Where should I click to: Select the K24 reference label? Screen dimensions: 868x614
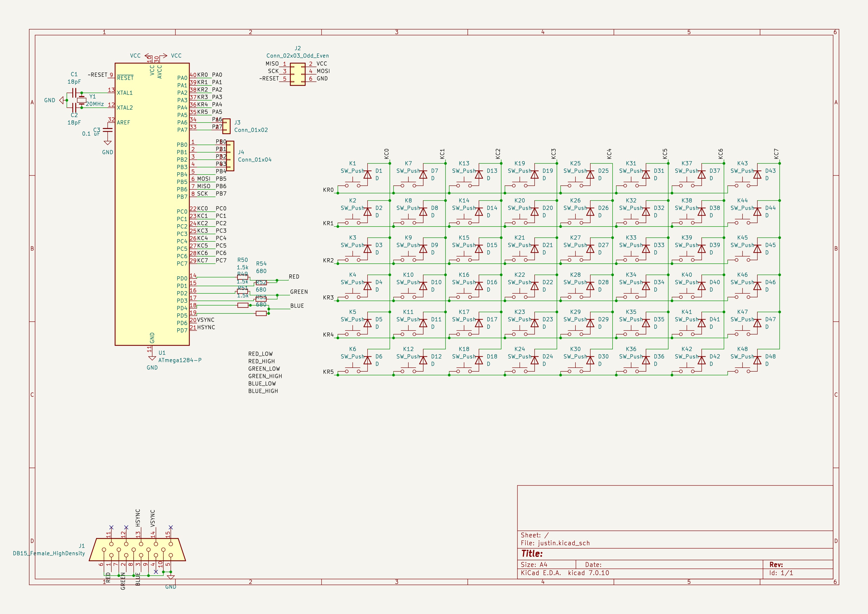point(520,349)
